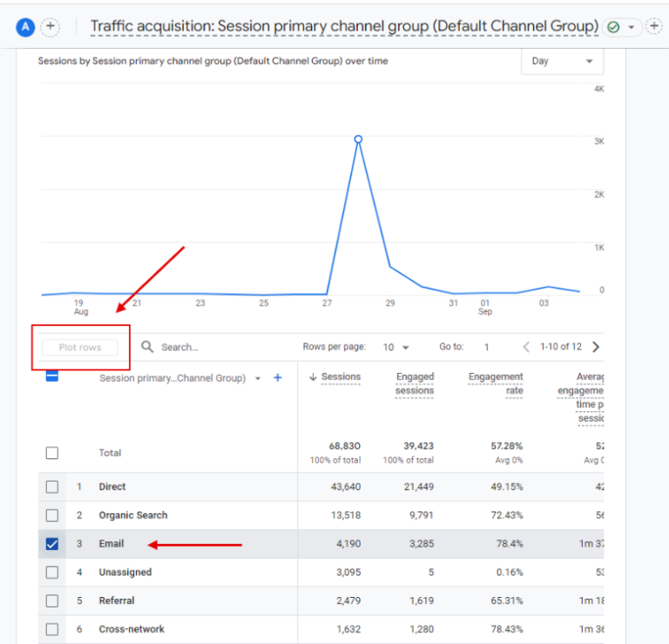Image resolution: width=669 pixels, height=644 pixels.
Task: Open the Session primary channel group dimension dropdown
Action: (x=258, y=378)
